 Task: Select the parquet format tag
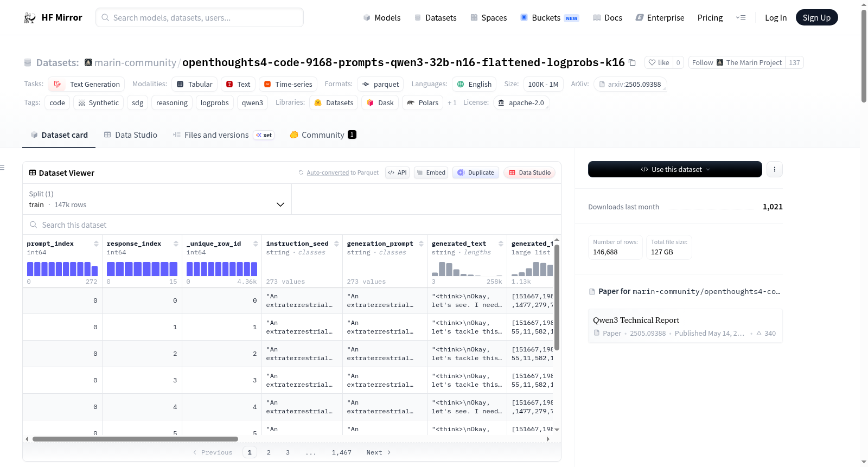[x=380, y=84]
